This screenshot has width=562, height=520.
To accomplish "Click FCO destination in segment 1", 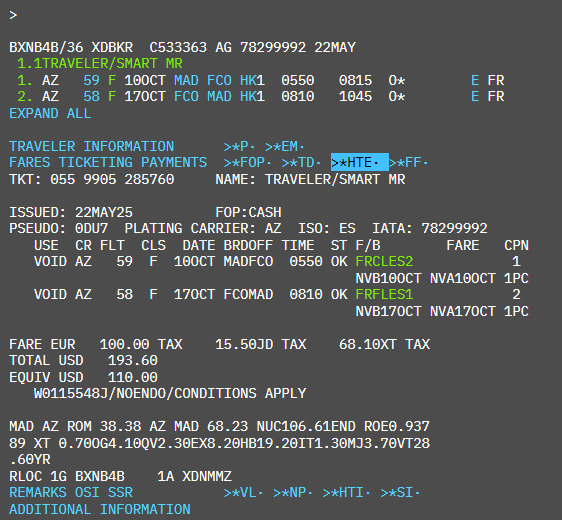I will point(219,80).
